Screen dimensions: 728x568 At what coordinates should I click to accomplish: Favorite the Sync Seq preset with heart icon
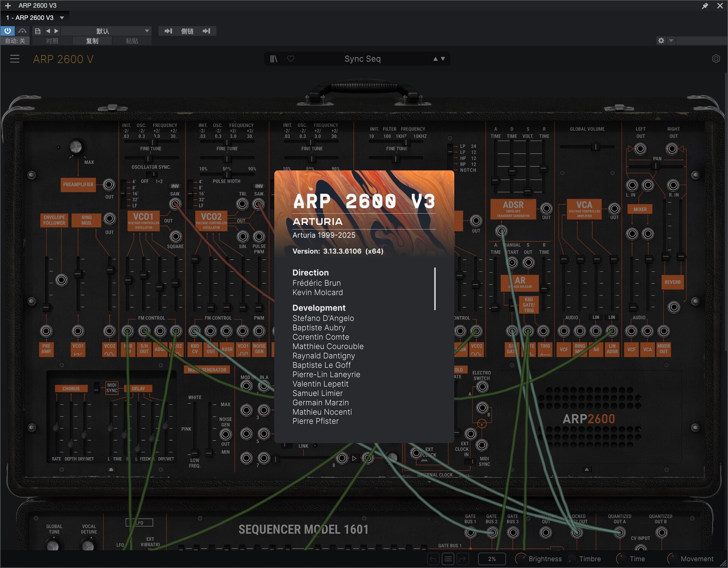[x=290, y=59]
